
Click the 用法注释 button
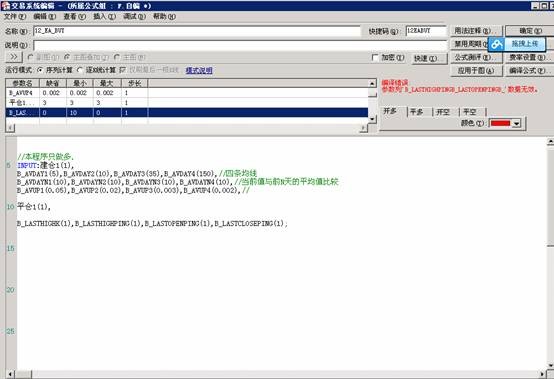point(476,31)
